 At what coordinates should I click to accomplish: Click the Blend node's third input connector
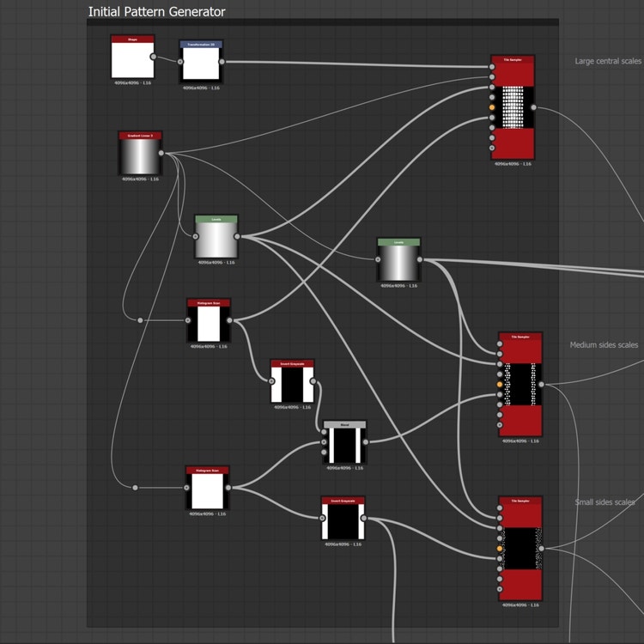point(324,453)
